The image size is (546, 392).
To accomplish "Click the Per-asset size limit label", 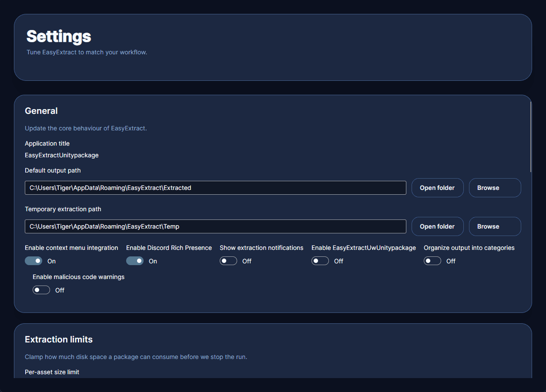I will (52, 372).
